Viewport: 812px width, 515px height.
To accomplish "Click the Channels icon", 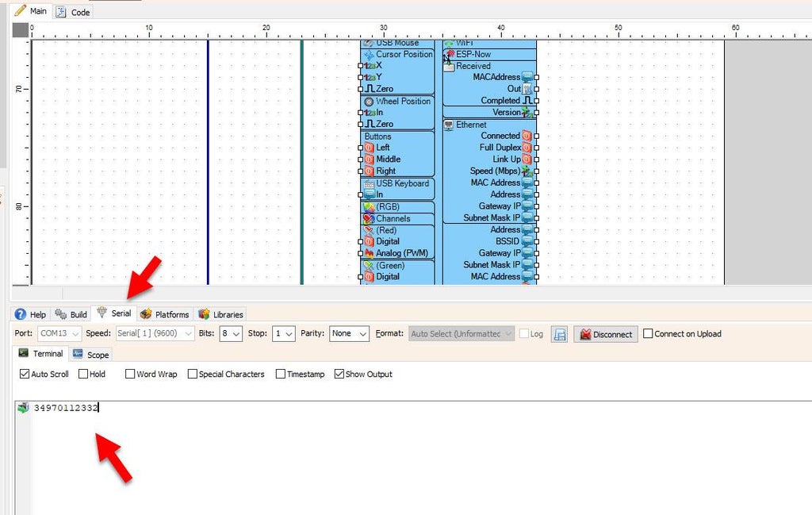I will [369, 219].
